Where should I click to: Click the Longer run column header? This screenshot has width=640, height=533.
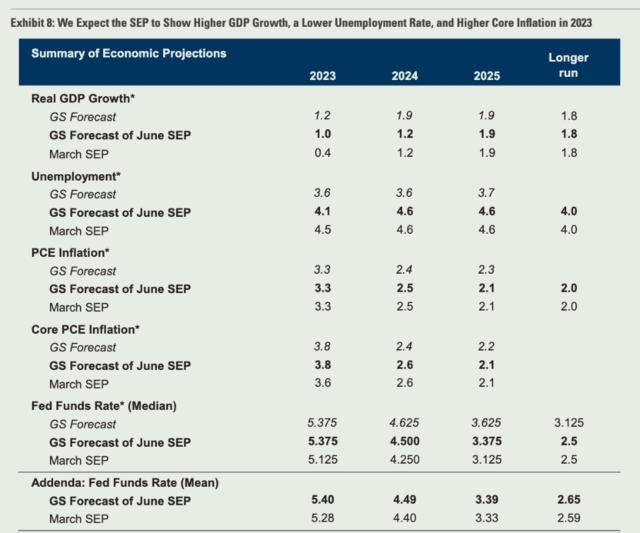click(x=568, y=65)
